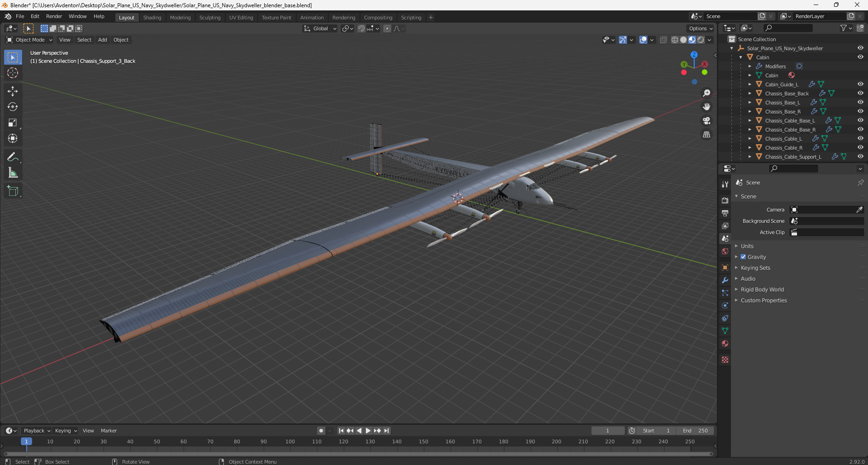Click Marker in the timeline header

109,431
